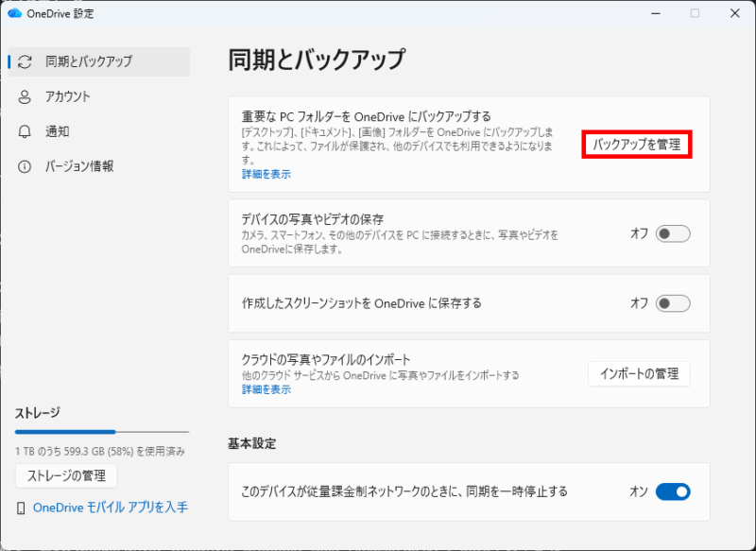Toggle デバイスの写真やビデオの保存 switch
Viewport: 756px width, 551px height.
pos(673,233)
